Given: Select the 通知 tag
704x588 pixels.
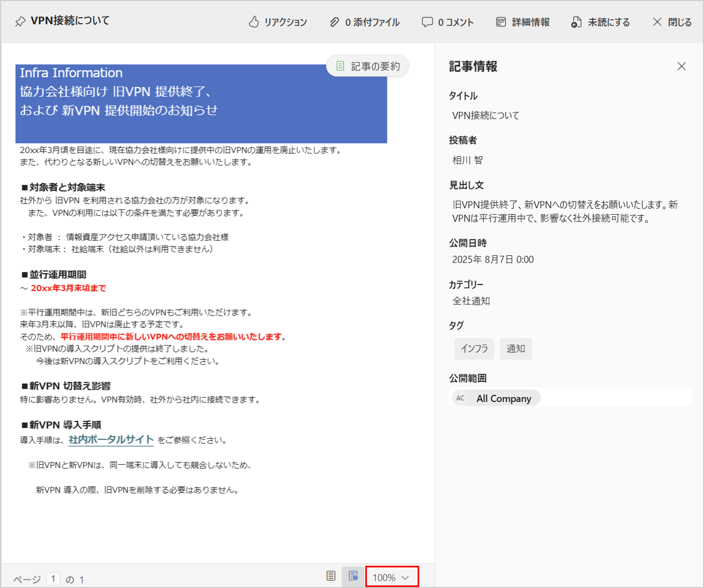Looking at the screenshot, I should click(x=515, y=349).
